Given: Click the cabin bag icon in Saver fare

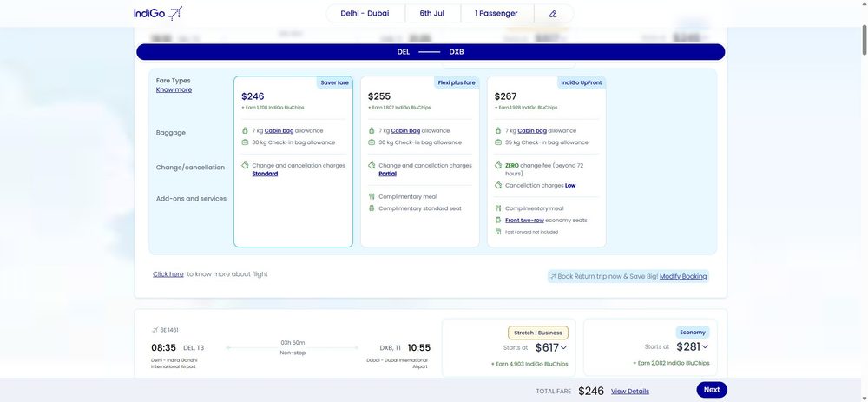Looking at the screenshot, I should (x=246, y=131).
